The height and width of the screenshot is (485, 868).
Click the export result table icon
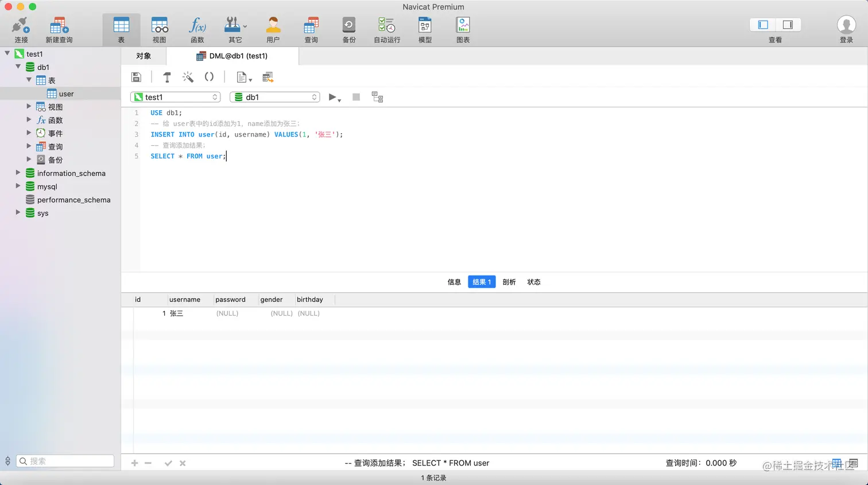pyautogui.click(x=268, y=77)
